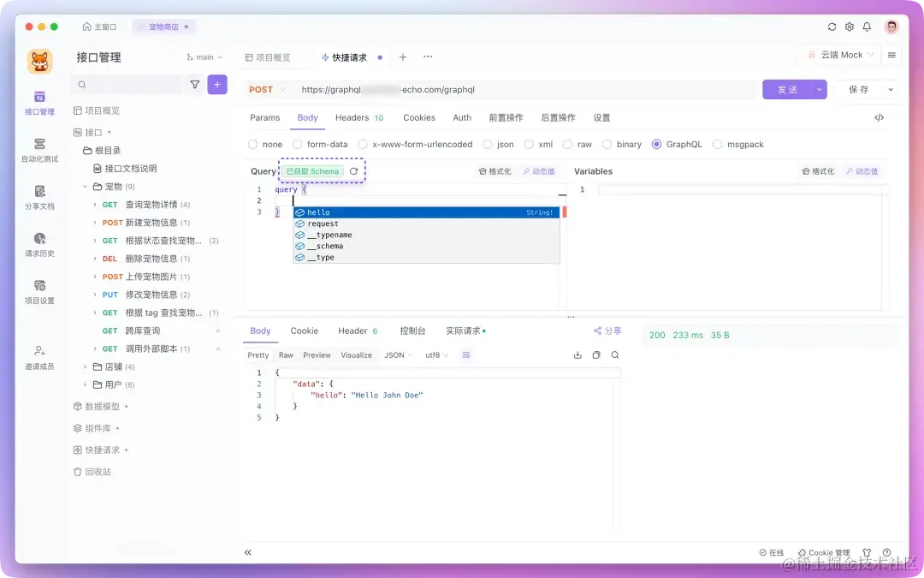The width and height of the screenshot is (924, 578).
Task: Click the 分享 share link
Action: click(x=607, y=331)
